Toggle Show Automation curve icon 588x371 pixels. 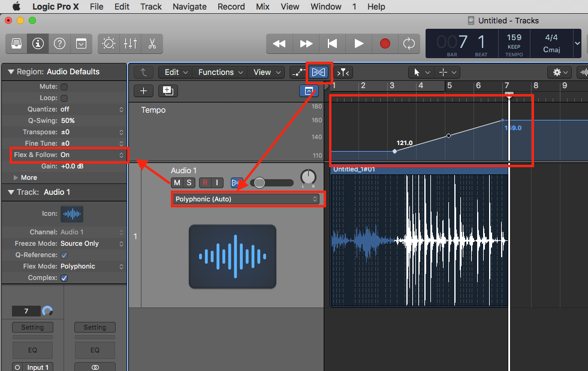(298, 72)
